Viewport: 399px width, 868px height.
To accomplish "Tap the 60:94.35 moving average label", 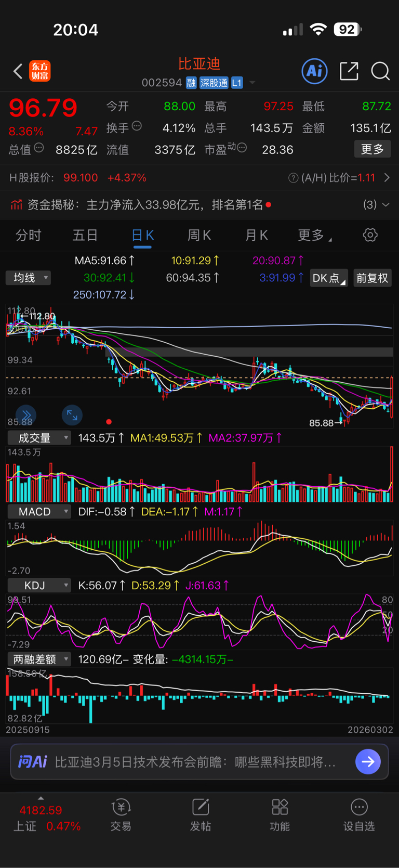I will 193,278.
